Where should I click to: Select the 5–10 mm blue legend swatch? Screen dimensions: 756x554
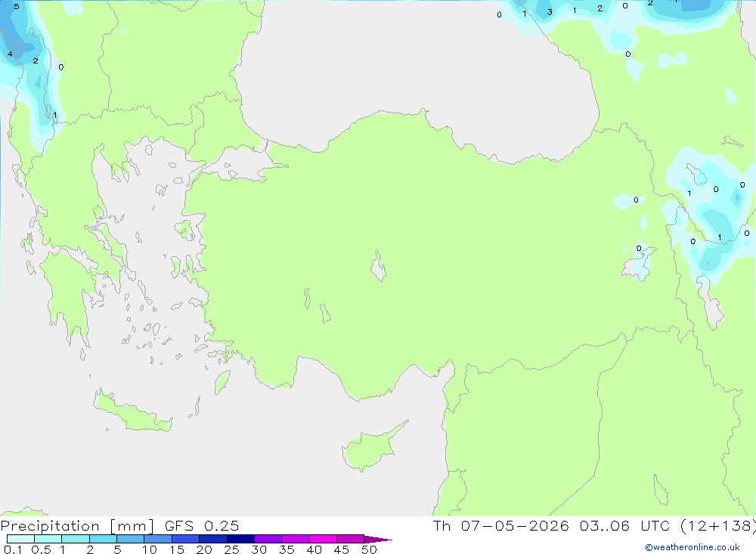130,539
